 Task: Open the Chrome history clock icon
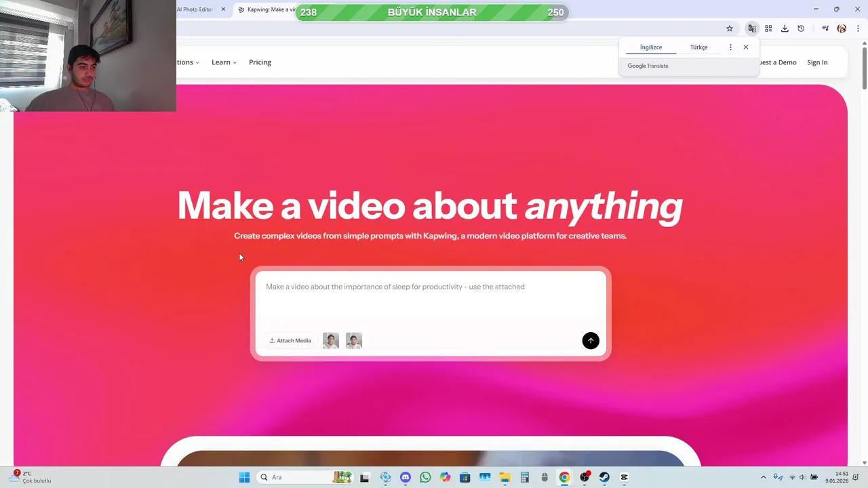[801, 28]
